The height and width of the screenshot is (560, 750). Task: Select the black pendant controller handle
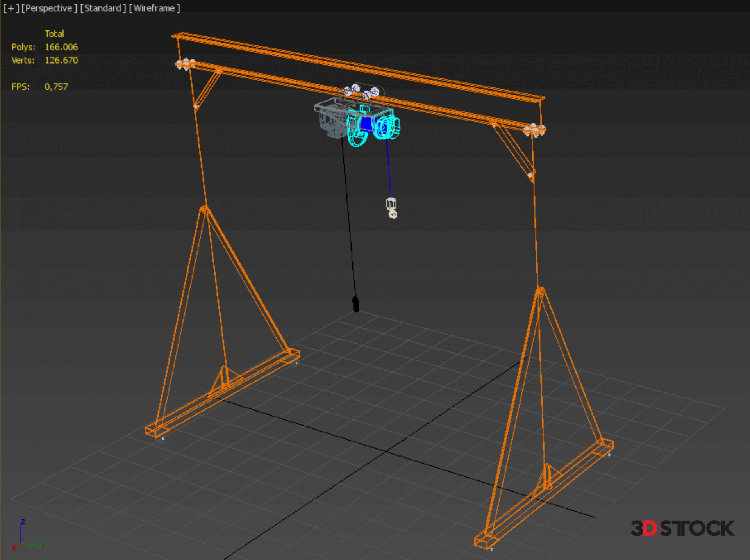coord(356,304)
